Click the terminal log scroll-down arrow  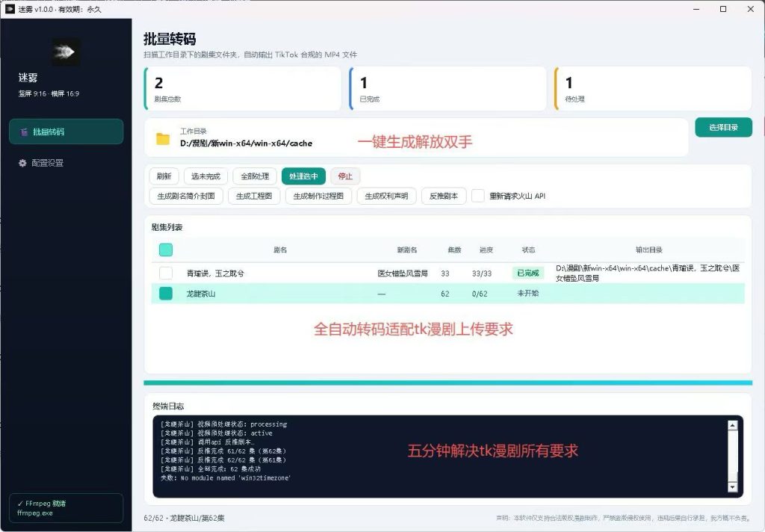[732, 487]
